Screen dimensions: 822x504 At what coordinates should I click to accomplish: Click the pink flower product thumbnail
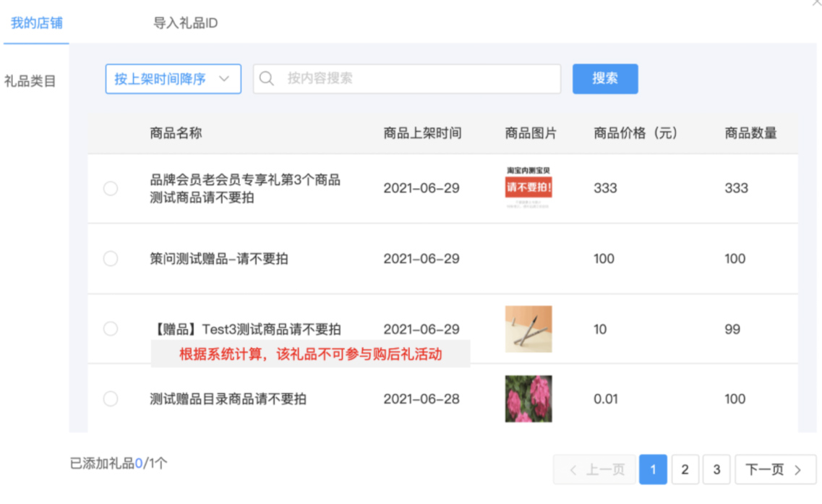click(x=528, y=398)
